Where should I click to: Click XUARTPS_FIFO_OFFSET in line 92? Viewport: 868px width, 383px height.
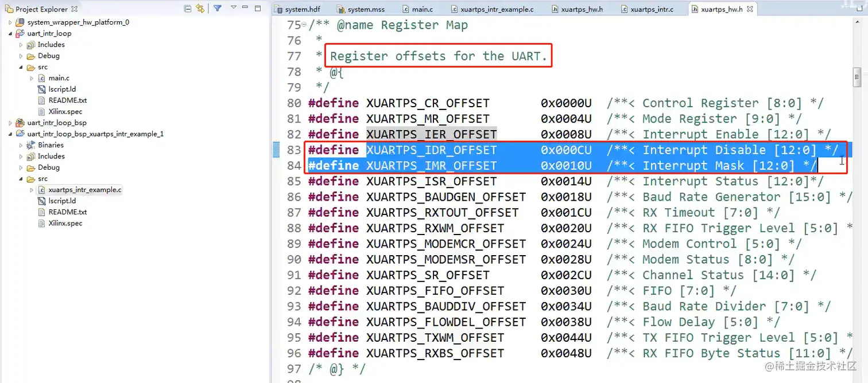[435, 291]
